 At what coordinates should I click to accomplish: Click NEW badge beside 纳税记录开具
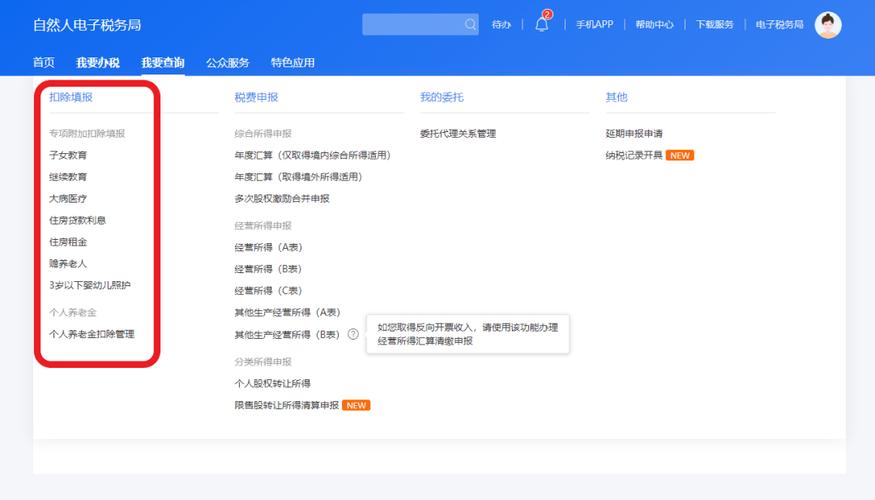click(680, 155)
